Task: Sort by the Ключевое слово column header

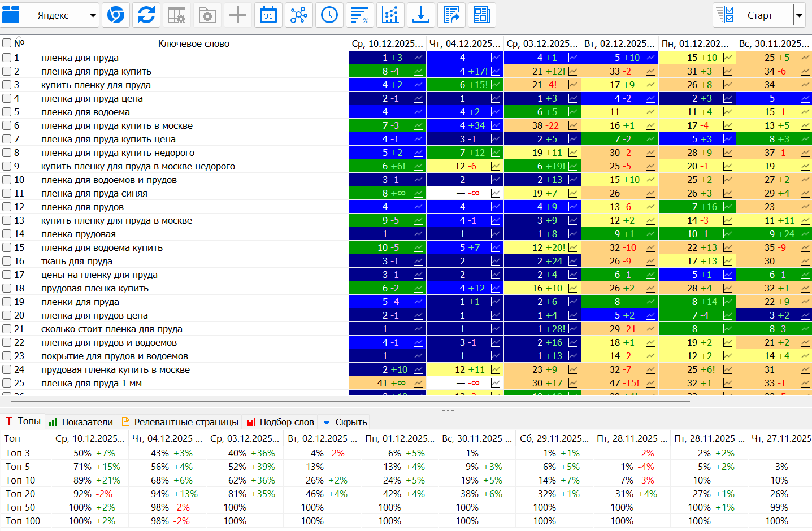Action: click(194, 43)
